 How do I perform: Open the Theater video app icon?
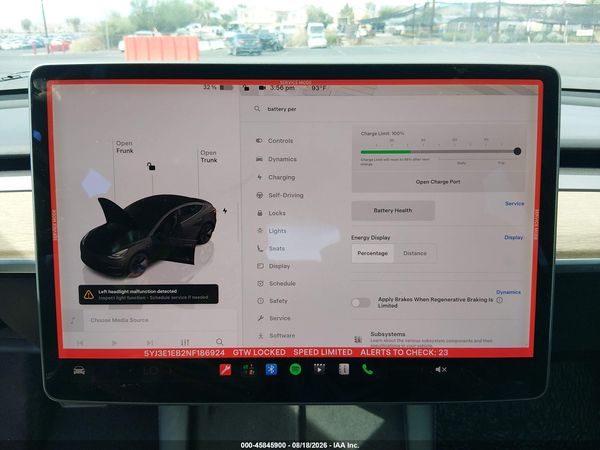pos(319,369)
